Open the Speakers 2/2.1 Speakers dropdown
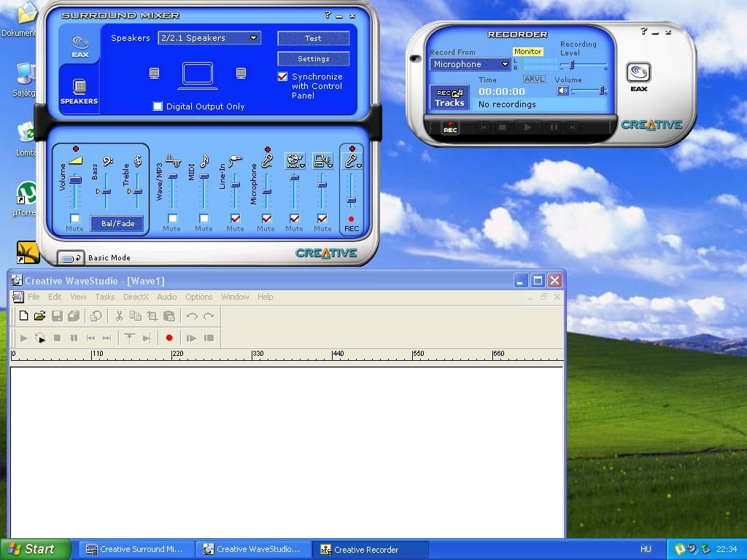This screenshot has height=560, width=747. pyautogui.click(x=209, y=38)
